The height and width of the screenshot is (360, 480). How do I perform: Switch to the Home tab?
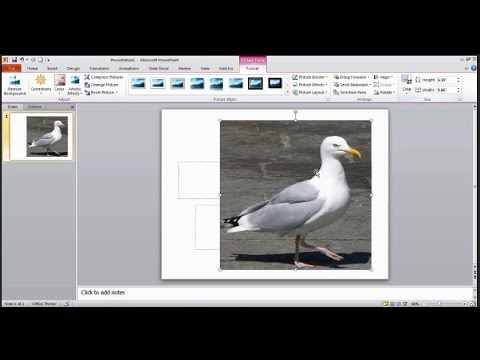pyautogui.click(x=32, y=68)
